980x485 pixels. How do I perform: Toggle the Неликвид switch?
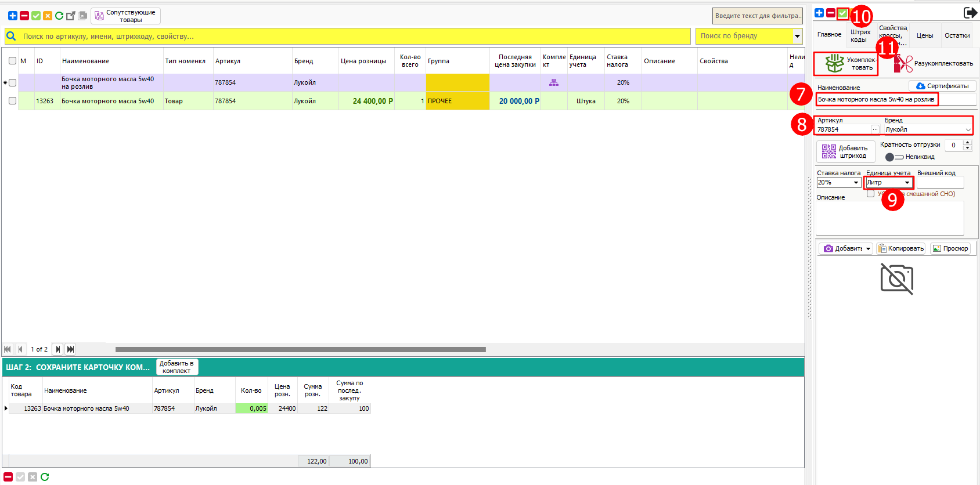click(894, 157)
